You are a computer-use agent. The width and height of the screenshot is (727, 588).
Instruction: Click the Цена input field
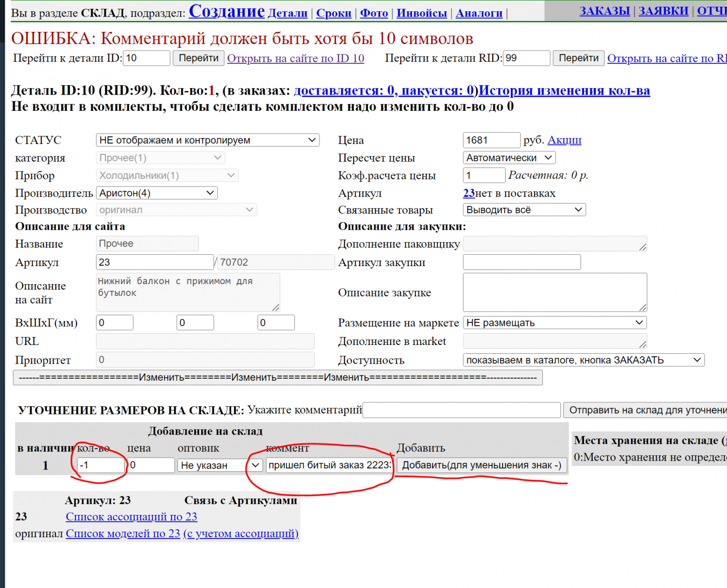(x=491, y=140)
